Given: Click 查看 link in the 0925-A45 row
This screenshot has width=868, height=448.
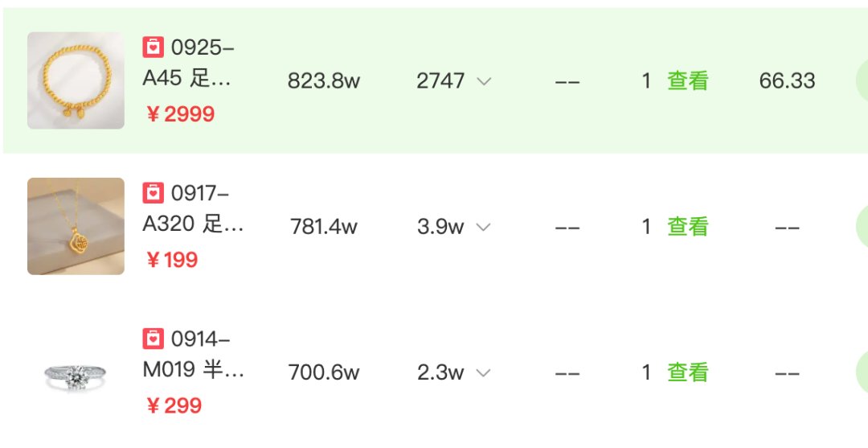Looking at the screenshot, I should [x=687, y=81].
